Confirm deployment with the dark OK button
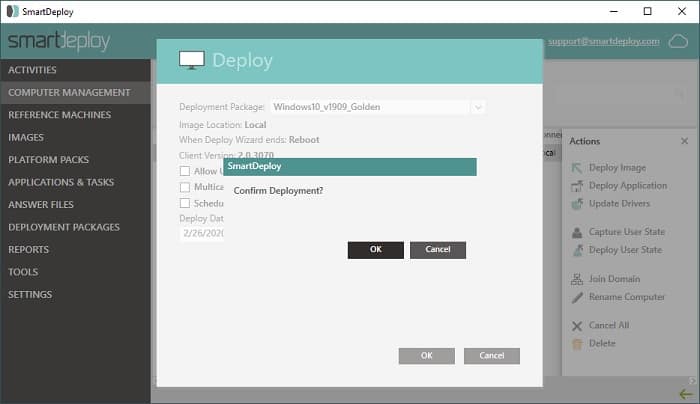700x404 pixels. point(375,250)
